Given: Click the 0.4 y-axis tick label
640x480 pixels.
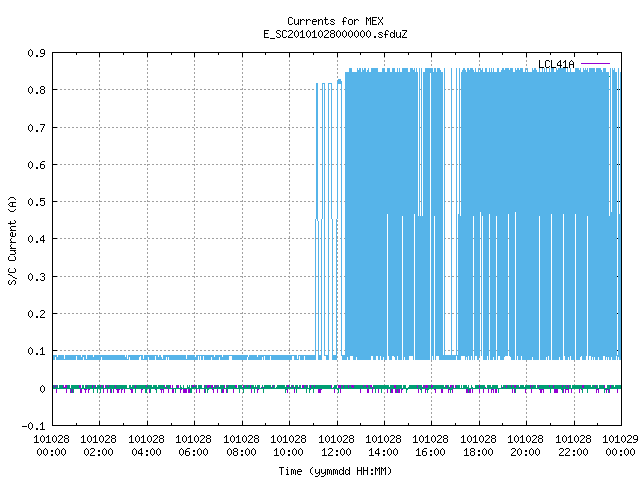Looking at the screenshot, I should click(x=36, y=239).
